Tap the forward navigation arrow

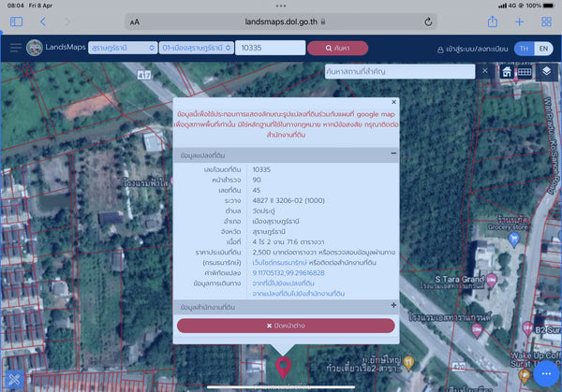point(67,22)
